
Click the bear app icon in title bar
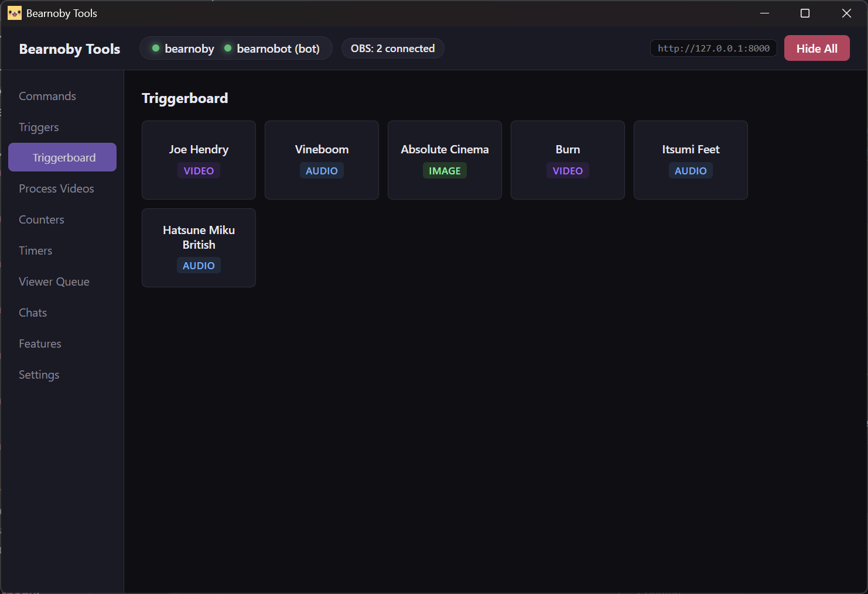(15, 13)
